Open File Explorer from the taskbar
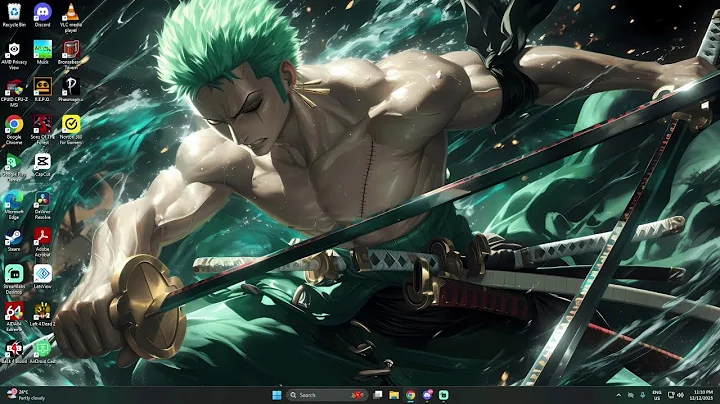Image resolution: width=720 pixels, height=404 pixels. pyautogui.click(x=394, y=395)
